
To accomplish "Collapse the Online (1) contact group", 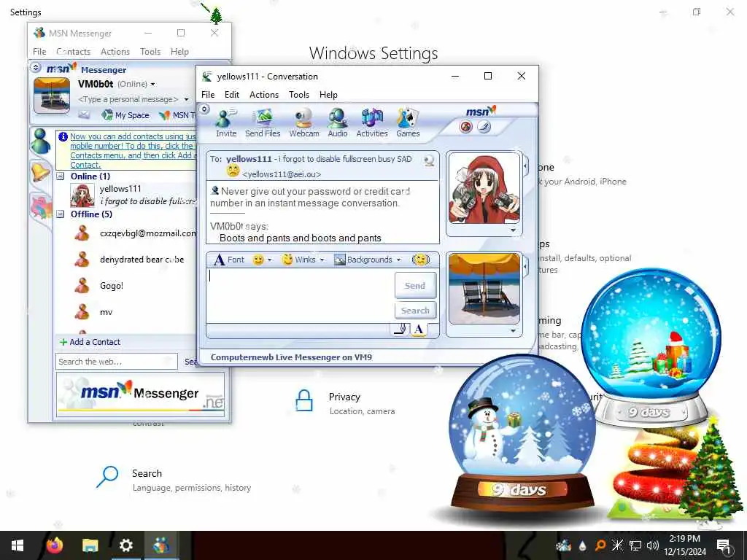I will pyautogui.click(x=61, y=176).
